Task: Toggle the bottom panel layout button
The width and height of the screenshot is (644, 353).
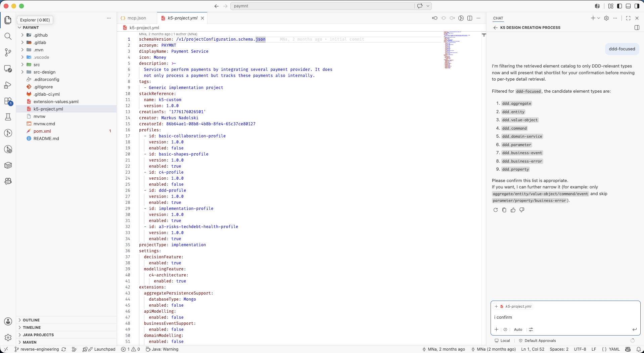Action: click(628, 6)
